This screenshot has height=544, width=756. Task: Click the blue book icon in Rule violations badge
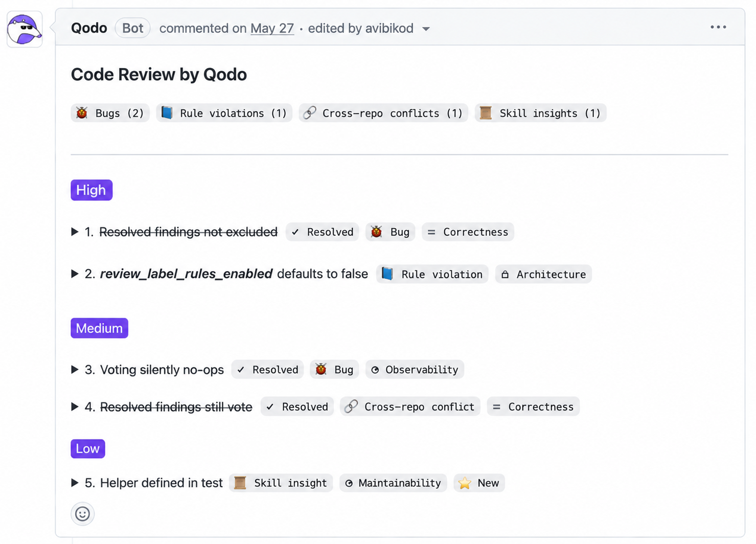tap(167, 112)
